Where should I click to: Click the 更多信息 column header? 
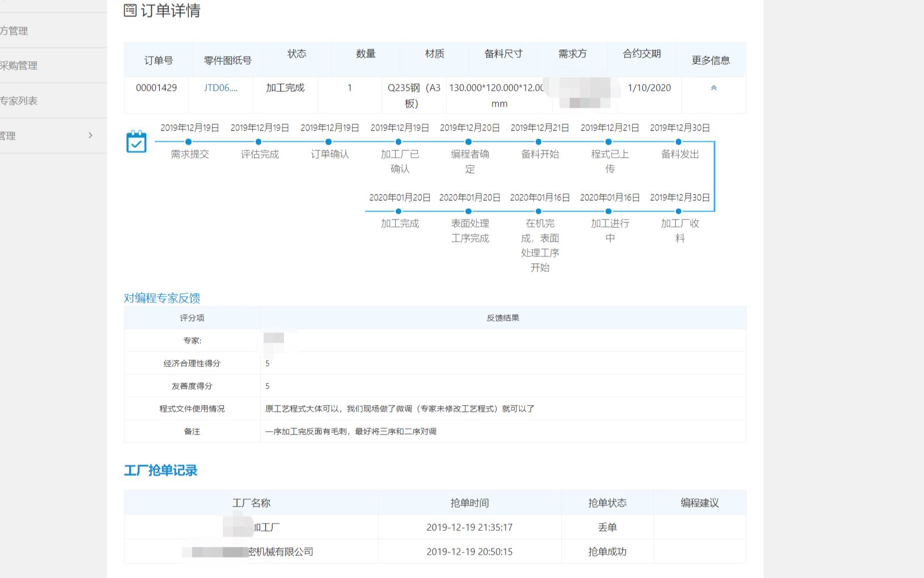click(711, 60)
